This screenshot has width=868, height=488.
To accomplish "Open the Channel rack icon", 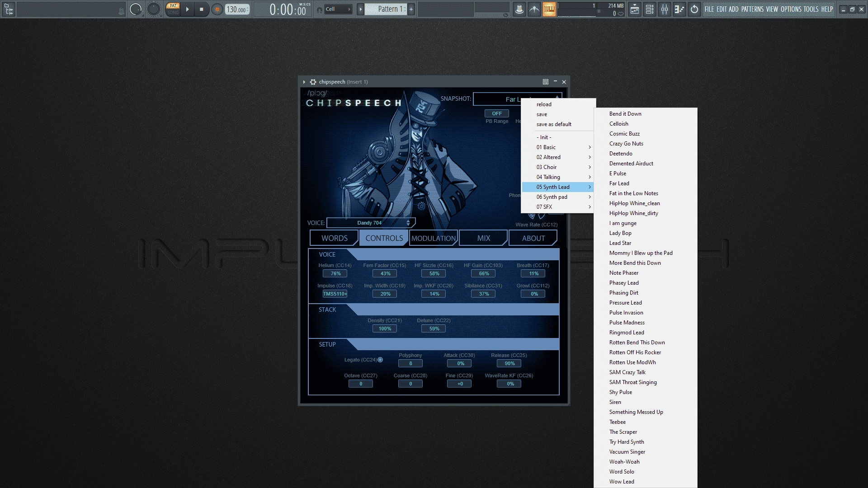I will [650, 9].
